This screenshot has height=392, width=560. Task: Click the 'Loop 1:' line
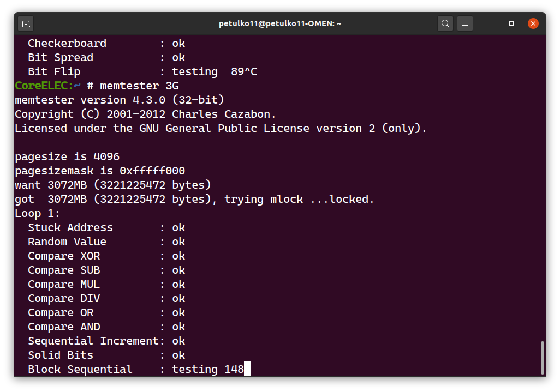[x=37, y=214]
